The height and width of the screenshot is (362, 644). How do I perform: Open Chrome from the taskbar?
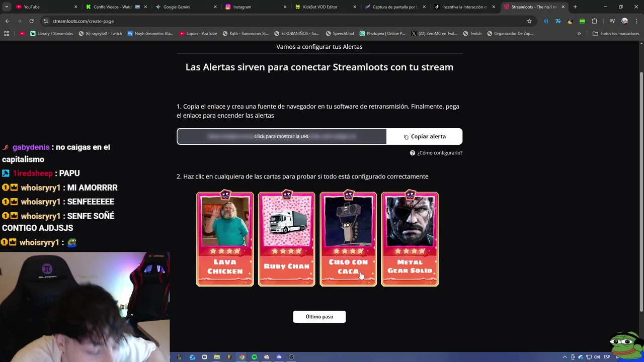(242, 357)
